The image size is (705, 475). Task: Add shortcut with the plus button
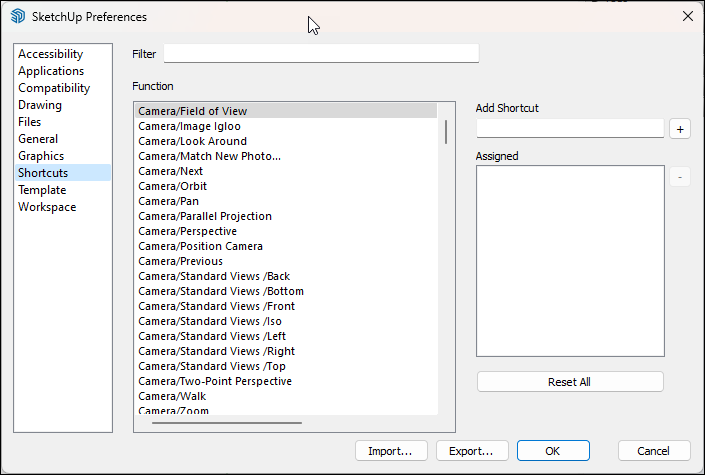click(680, 129)
